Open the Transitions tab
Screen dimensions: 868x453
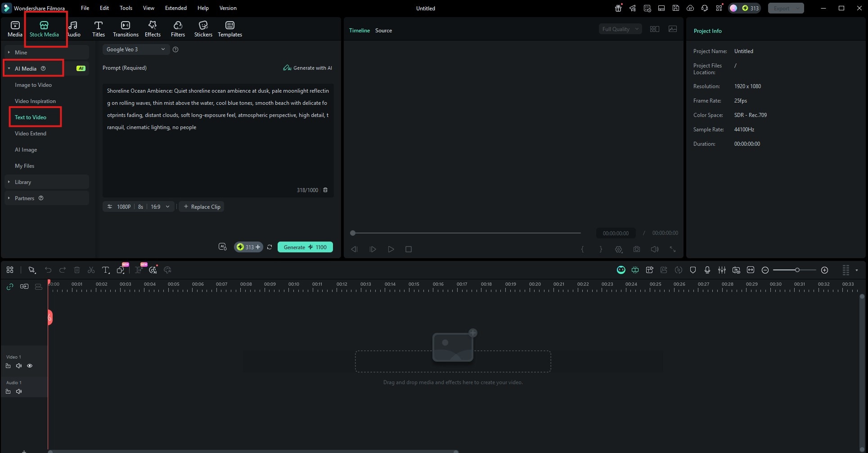[126, 29]
